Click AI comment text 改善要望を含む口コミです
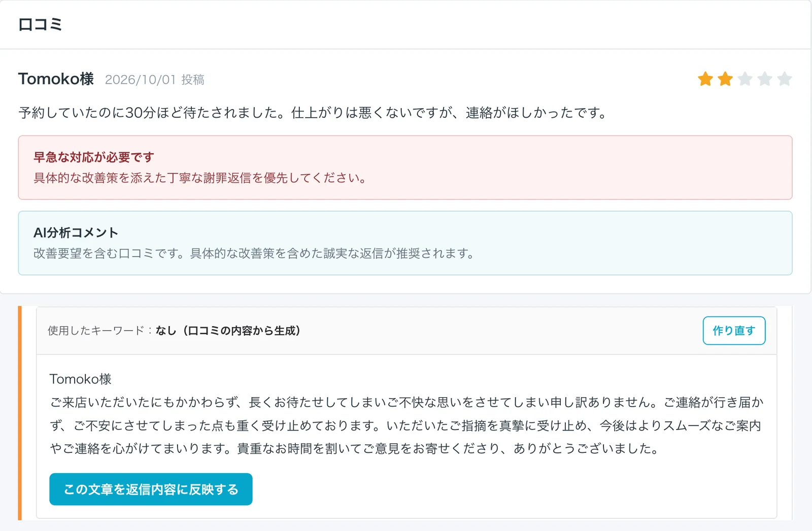Viewport: 812px width, 531px height. pos(254,254)
